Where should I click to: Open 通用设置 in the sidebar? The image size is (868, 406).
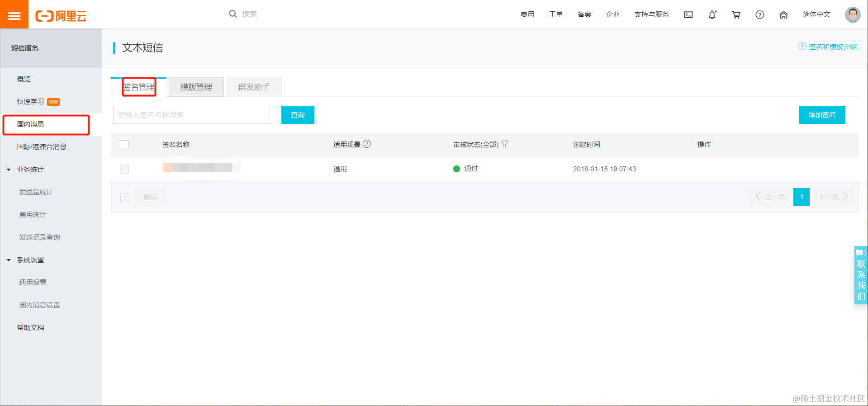[33, 283]
